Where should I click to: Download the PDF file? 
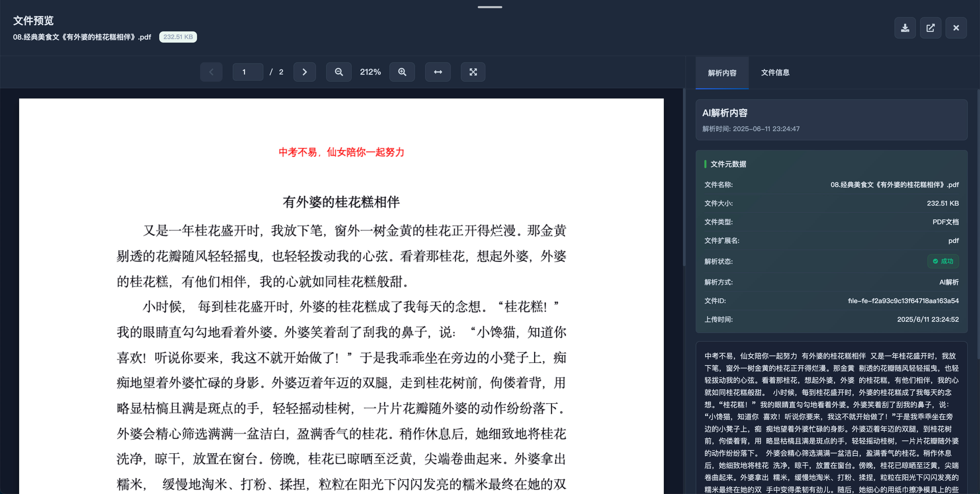(x=905, y=28)
